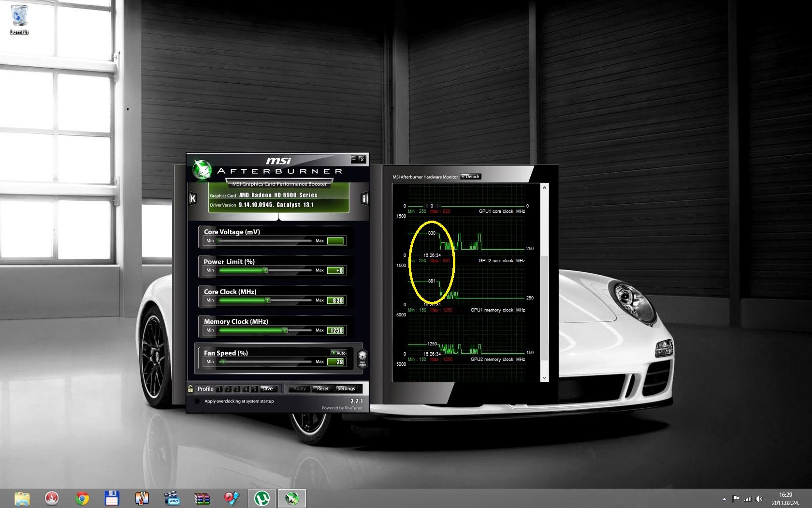Screen dimensions: 812x508
Task: Click the hardware monitor scrollbar thumb
Action: point(545,308)
